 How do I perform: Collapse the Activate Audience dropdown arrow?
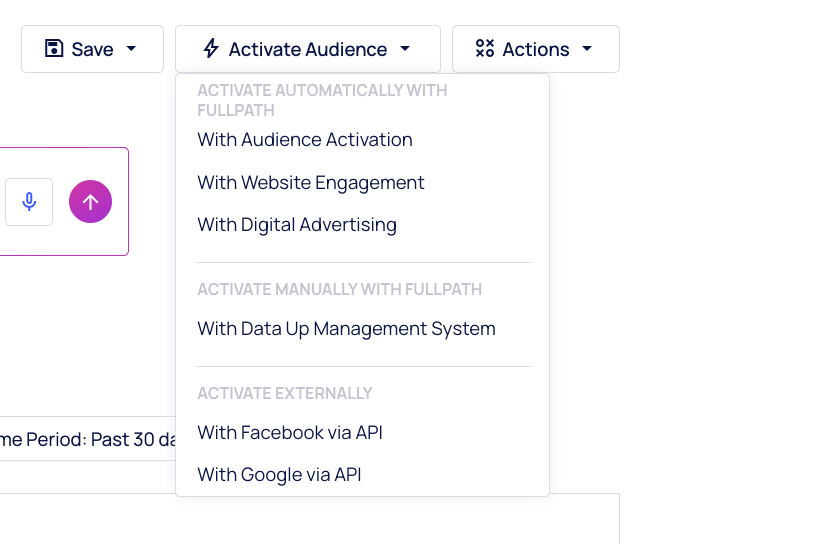405,49
